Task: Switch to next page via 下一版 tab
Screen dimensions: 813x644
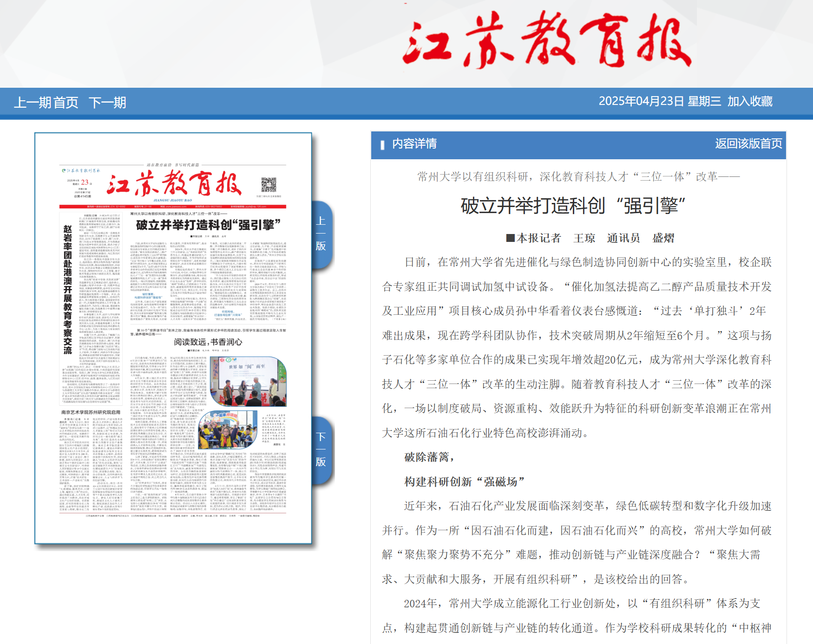Action: 321,449
